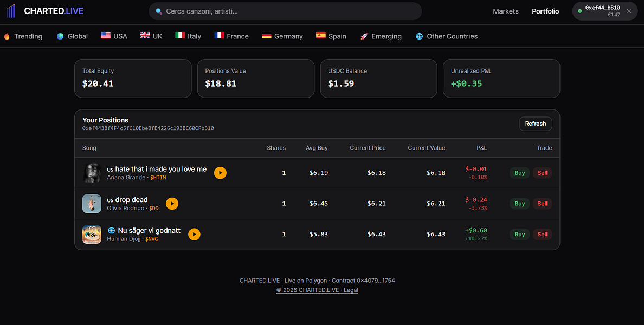Open the Ariana Grande album thumbnail
This screenshot has height=325, width=644.
92,173
